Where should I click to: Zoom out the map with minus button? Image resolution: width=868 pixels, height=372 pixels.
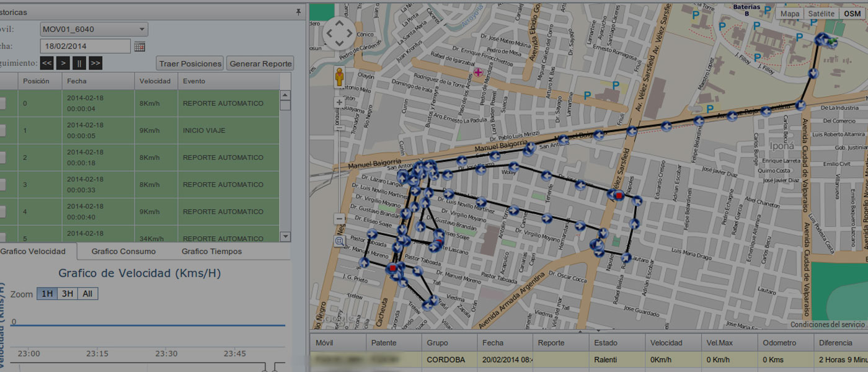(339, 218)
